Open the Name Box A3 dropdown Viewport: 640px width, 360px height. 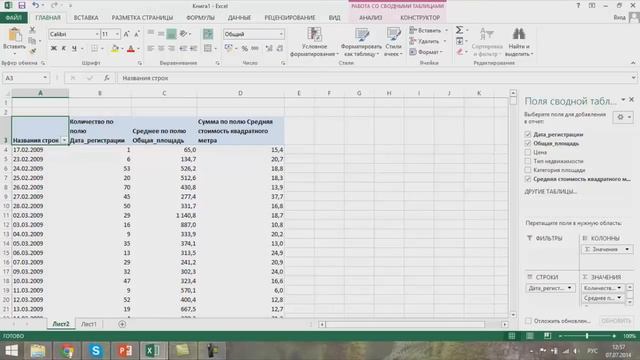point(45,78)
